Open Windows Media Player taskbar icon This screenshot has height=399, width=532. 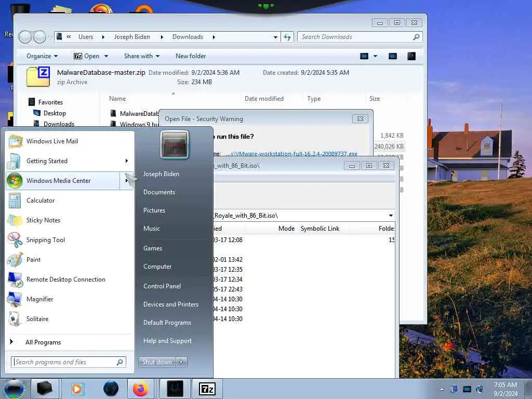click(x=77, y=389)
